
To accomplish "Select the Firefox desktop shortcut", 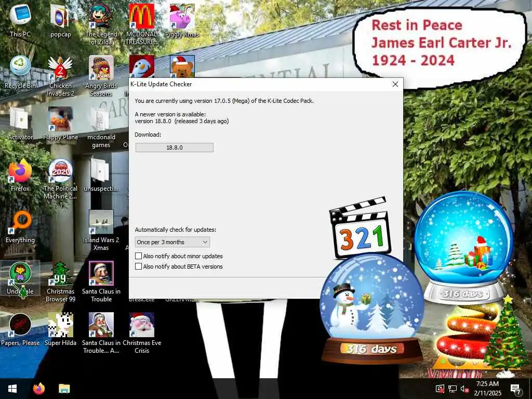I will [x=20, y=175].
